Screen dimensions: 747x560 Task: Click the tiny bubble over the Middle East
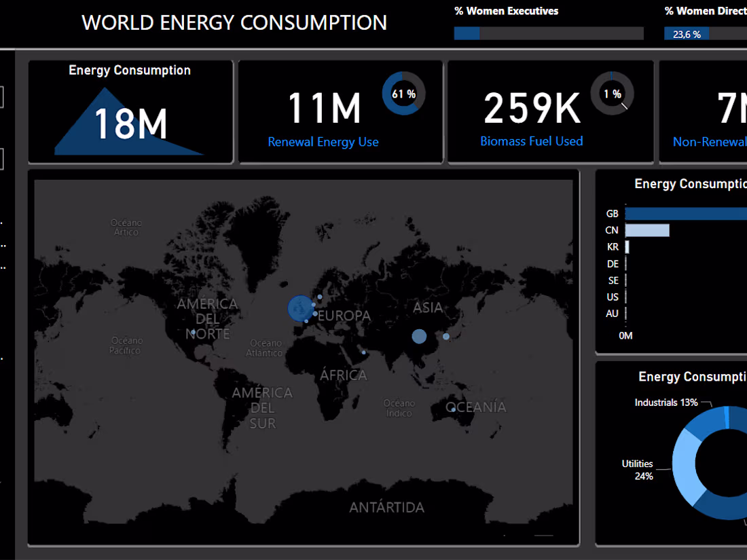tap(363, 352)
